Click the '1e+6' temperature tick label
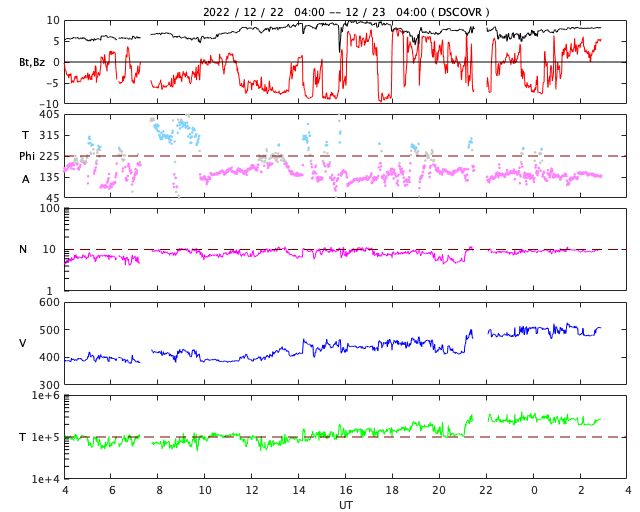Viewport: 640px width, 512px height. (45, 395)
